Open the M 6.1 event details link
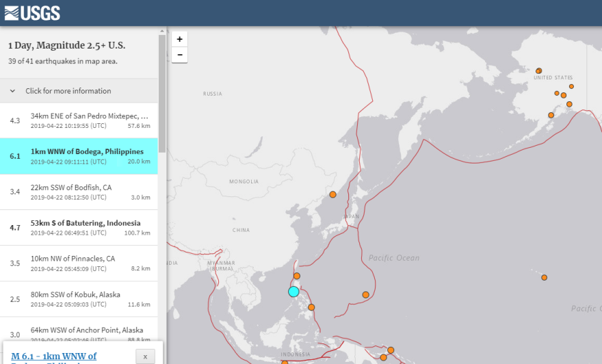 53,356
